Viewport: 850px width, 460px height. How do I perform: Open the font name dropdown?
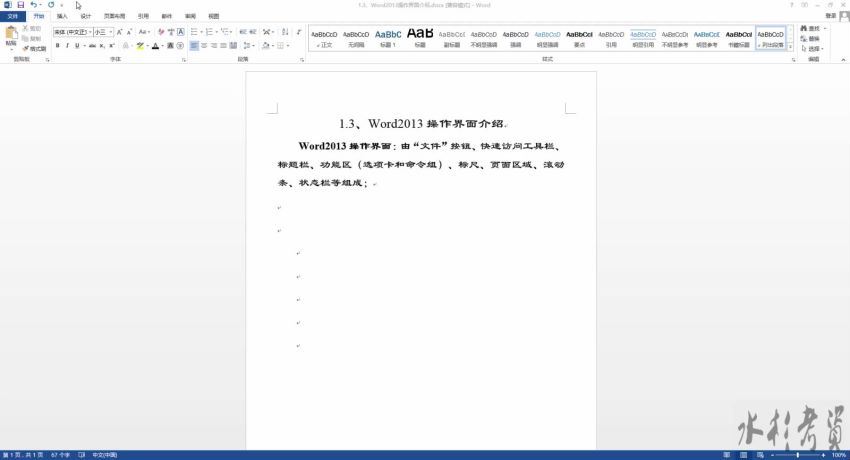coord(90,33)
